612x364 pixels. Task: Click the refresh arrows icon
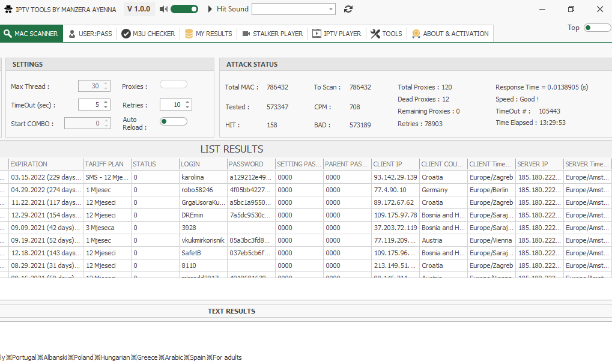point(348,9)
